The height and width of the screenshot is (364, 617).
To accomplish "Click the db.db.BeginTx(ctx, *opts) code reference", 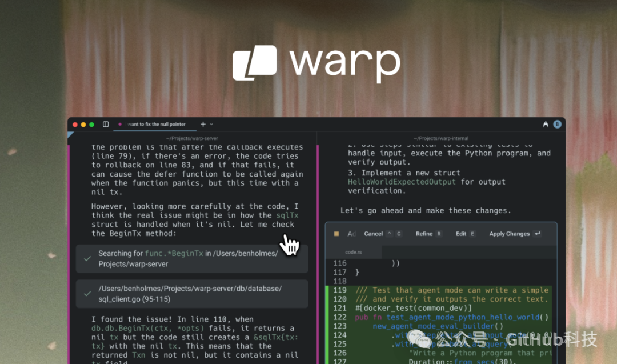I will click(x=147, y=328).
